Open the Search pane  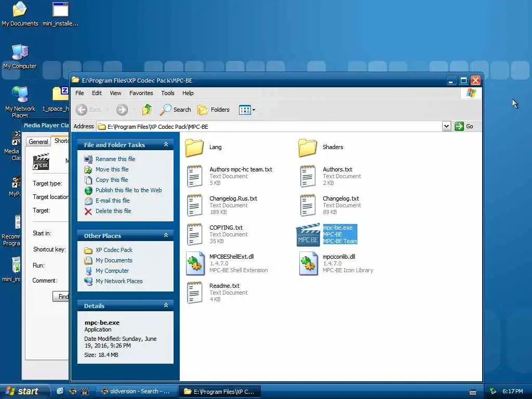click(176, 110)
